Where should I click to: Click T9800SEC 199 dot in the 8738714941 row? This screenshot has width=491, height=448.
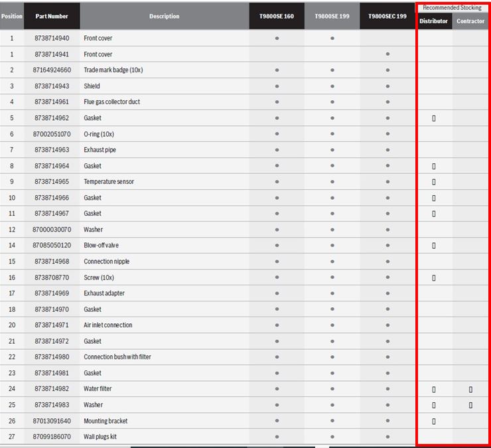click(387, 54)
